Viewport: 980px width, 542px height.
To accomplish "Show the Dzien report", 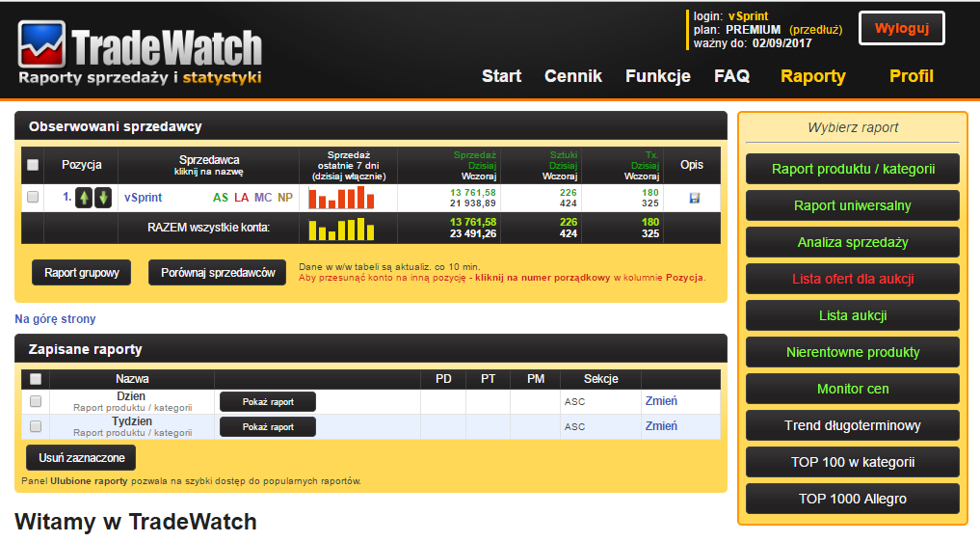I will click(x=268, y=402).
